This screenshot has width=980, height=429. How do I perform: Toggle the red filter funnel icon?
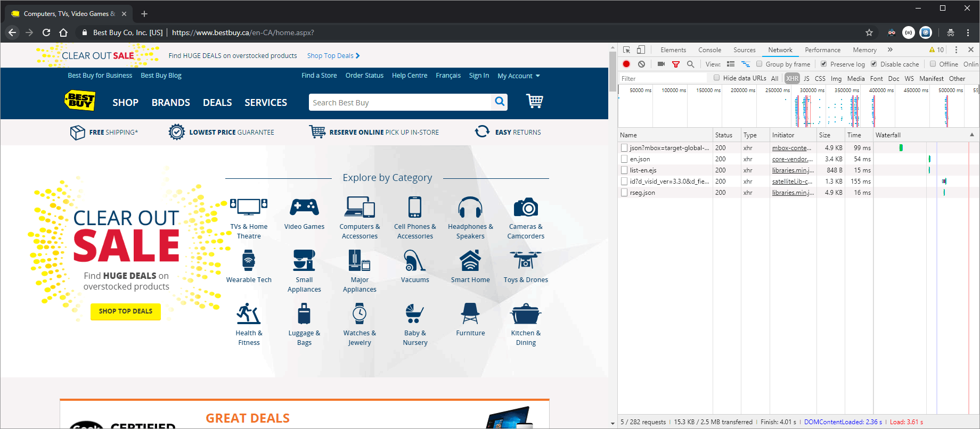(676, 64)
